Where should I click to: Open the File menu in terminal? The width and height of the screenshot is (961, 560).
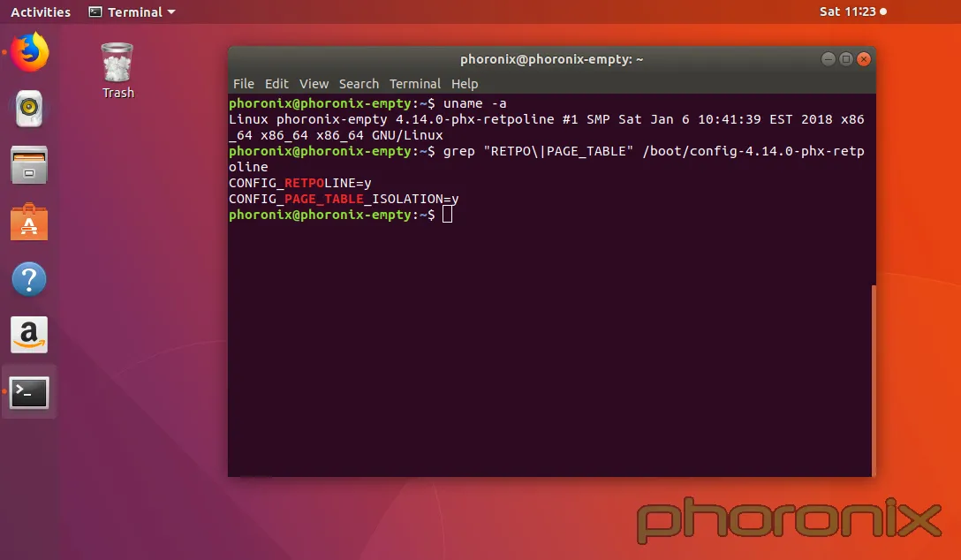(x=243, y=84)
